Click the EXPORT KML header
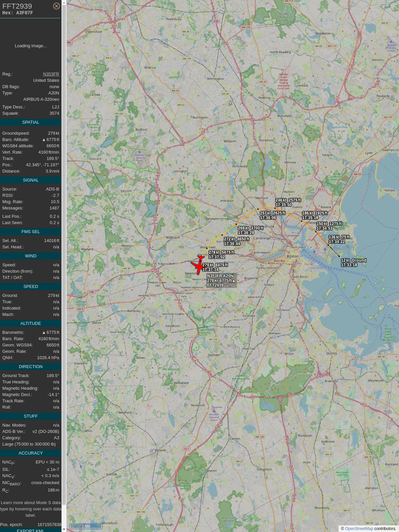The height and width of the screenshot is (532, 399). pos(31,530)
